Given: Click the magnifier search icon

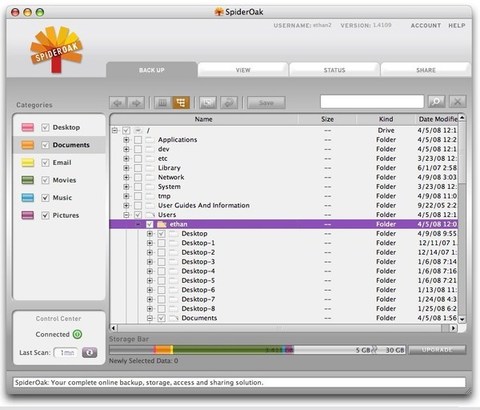Looking at the screenshot, I should 436,102.
